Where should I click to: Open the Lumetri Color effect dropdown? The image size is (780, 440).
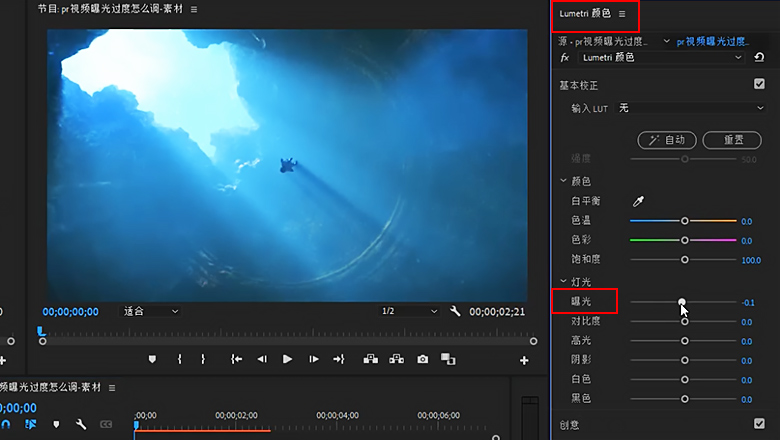tap(661, 58)
